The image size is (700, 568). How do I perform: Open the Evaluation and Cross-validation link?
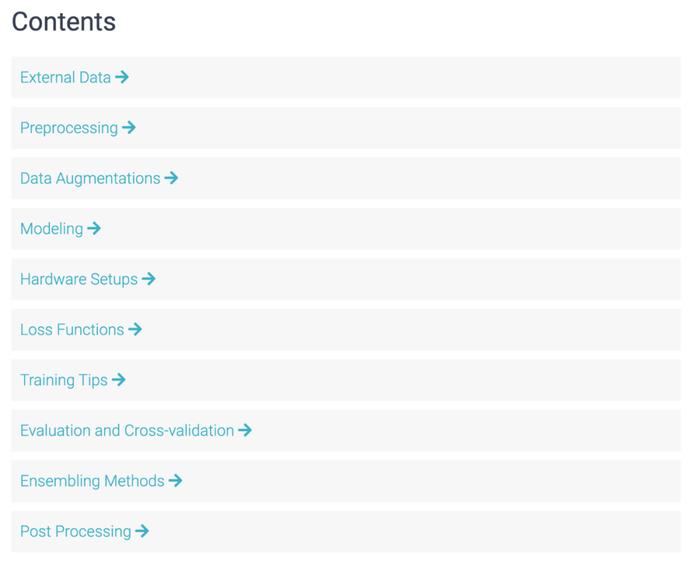[127, 430]
